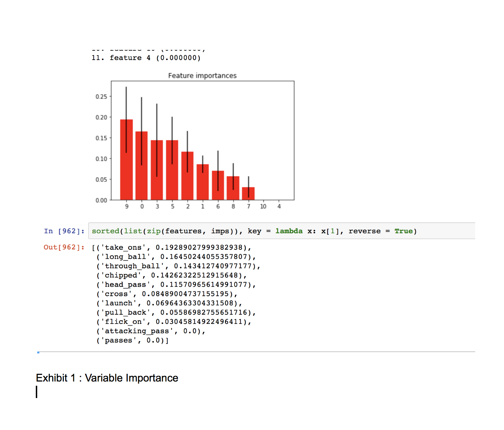Click the y-axis tick label "0.25"

tap(101, 97)
